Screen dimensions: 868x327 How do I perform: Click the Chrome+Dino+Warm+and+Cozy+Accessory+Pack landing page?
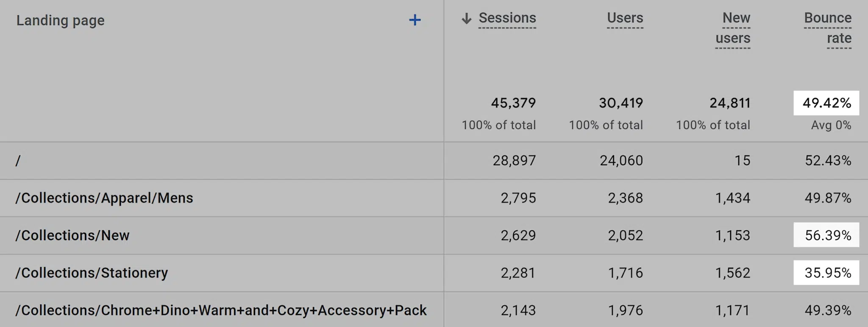[221, 310]
